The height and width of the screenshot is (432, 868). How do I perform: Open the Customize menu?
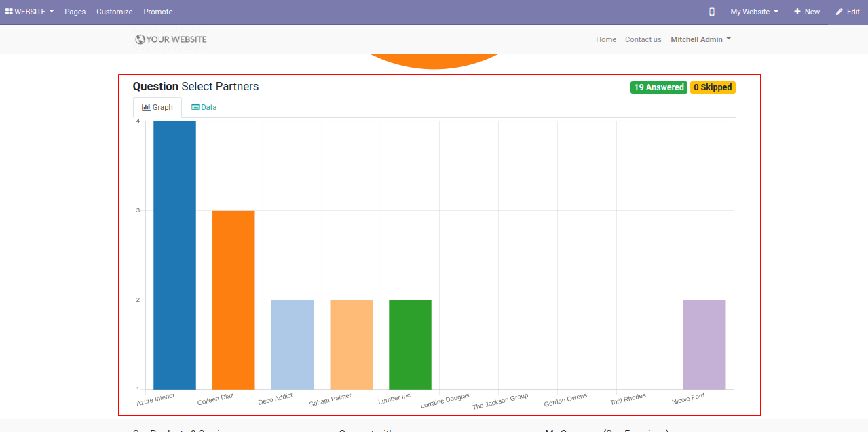point(115,12)
